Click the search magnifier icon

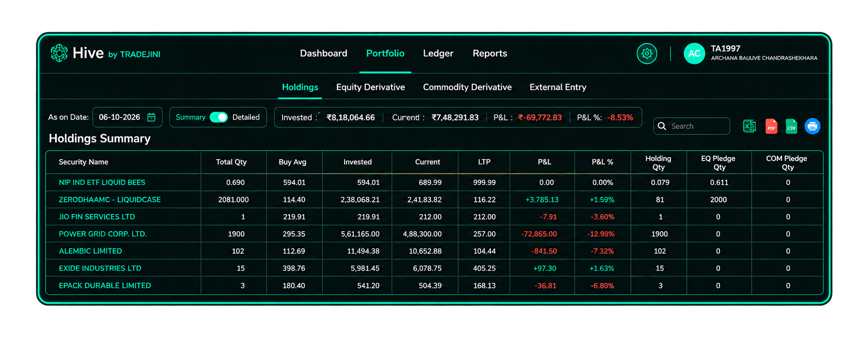coord(662,126)
